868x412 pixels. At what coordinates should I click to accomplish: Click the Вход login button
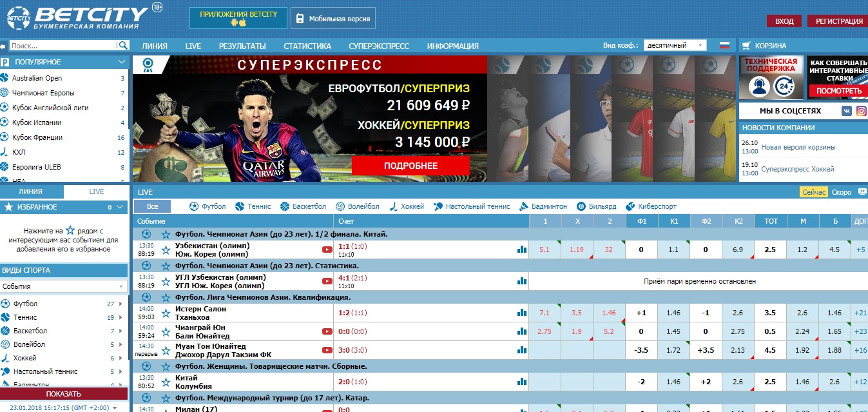784,21
